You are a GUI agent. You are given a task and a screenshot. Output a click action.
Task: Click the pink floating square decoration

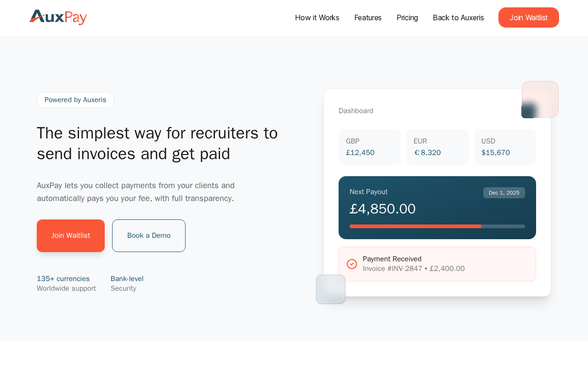click(x=540, y=99)
